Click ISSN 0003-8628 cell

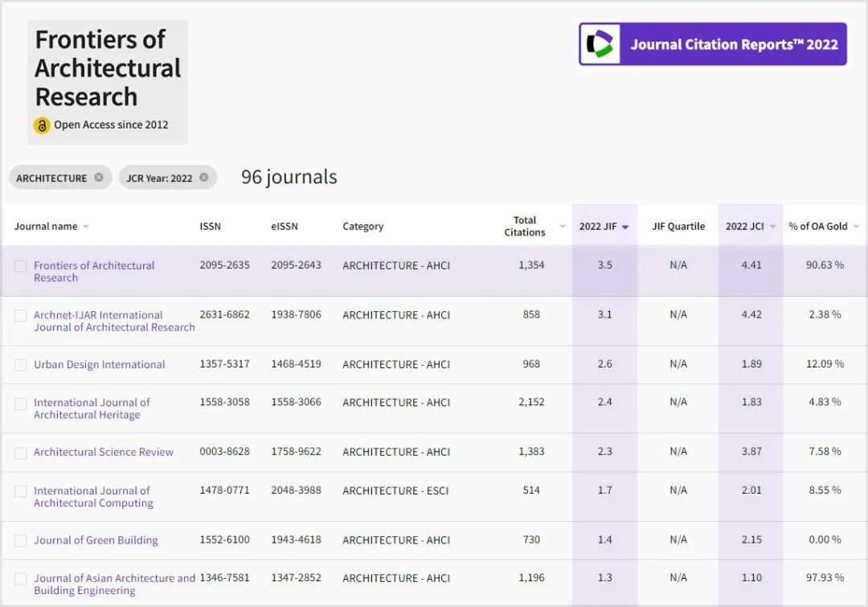click(x=225, y=451)
